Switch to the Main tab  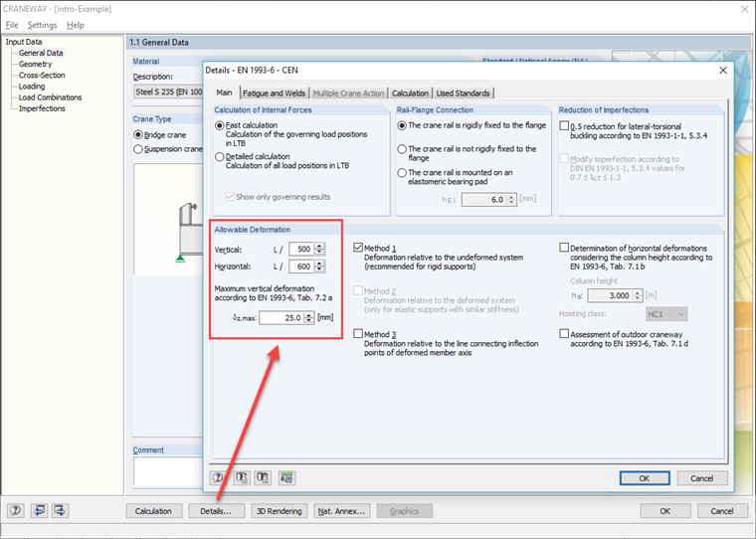coord(224,92)
